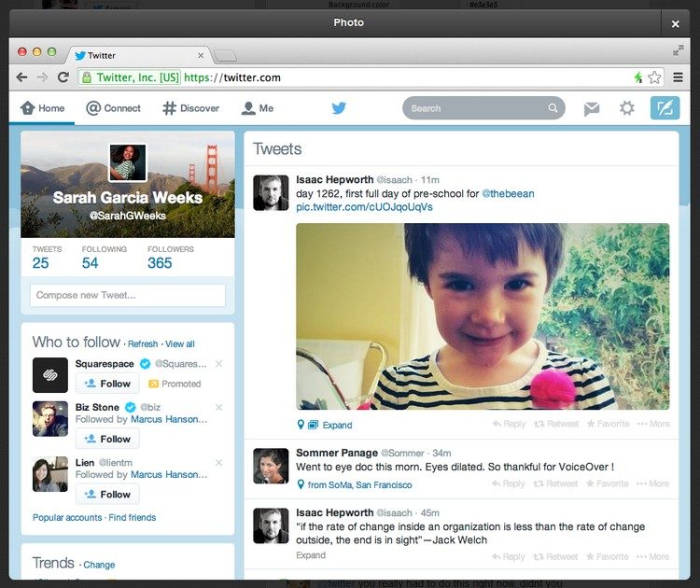Dismiss the Biz Stone follow suggestion

click(x=219, y=407)
